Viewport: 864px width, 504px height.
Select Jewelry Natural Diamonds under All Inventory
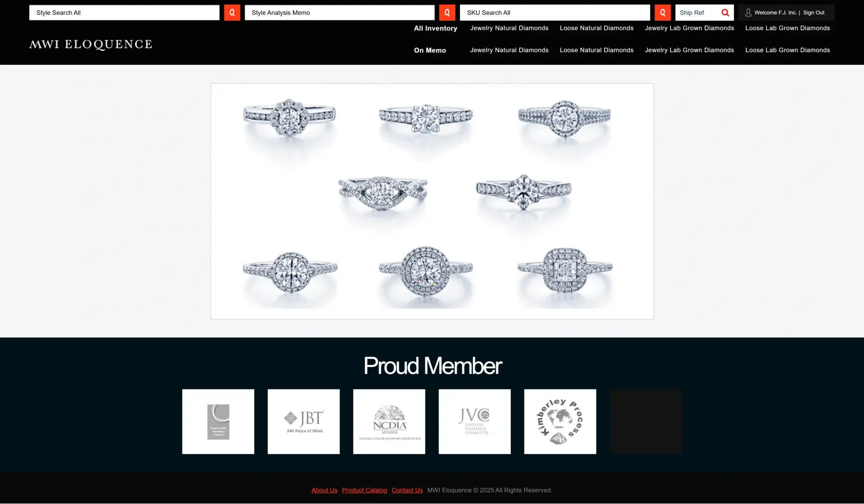(509, 28)
